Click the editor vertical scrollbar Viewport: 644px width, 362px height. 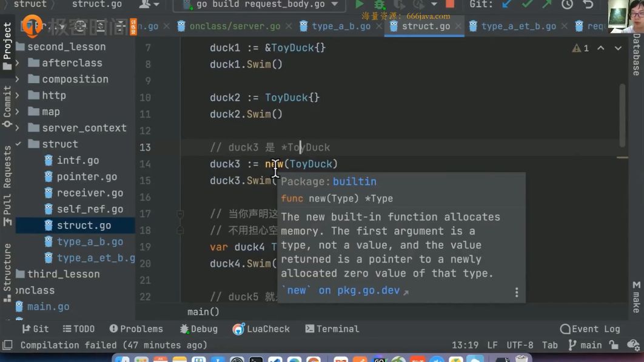click(623, 115)
